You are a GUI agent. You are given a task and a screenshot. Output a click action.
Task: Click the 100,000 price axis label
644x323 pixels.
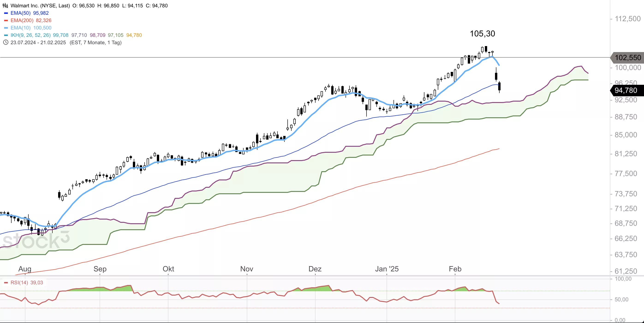628,68
